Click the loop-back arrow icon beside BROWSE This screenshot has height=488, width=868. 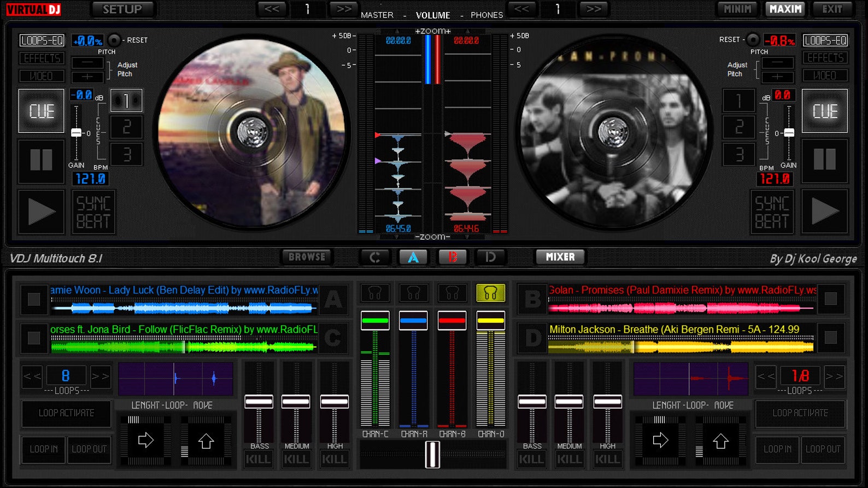374,257
